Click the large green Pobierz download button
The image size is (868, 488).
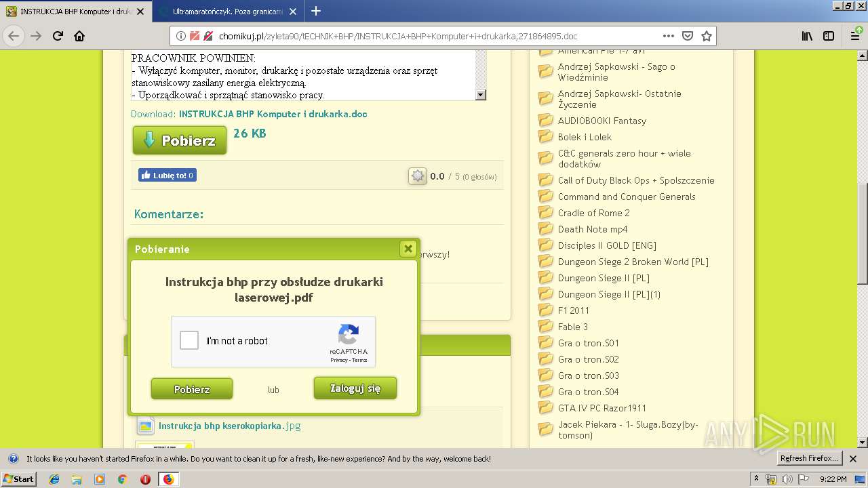pyautogui.click(x=180, y=140)
